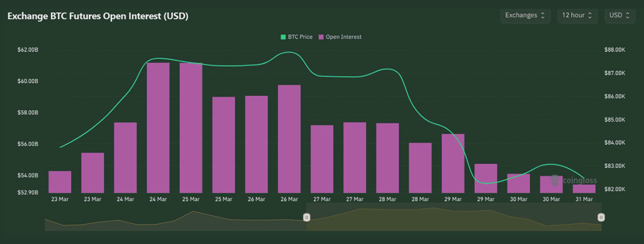Click the up-down arrows icon beside USD
The height and width of the screenshot is (244, 644).
(628, 15)
